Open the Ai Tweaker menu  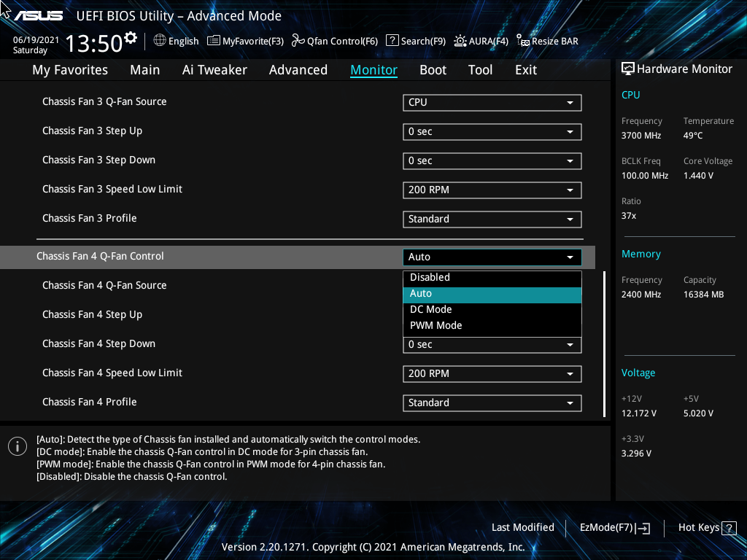pos(214,69)
